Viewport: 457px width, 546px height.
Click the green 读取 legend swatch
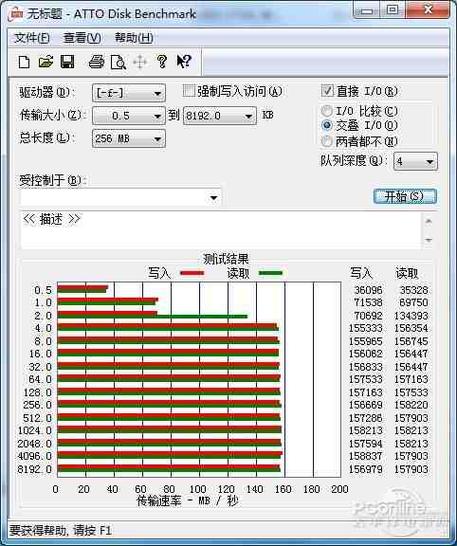(271, 273)
